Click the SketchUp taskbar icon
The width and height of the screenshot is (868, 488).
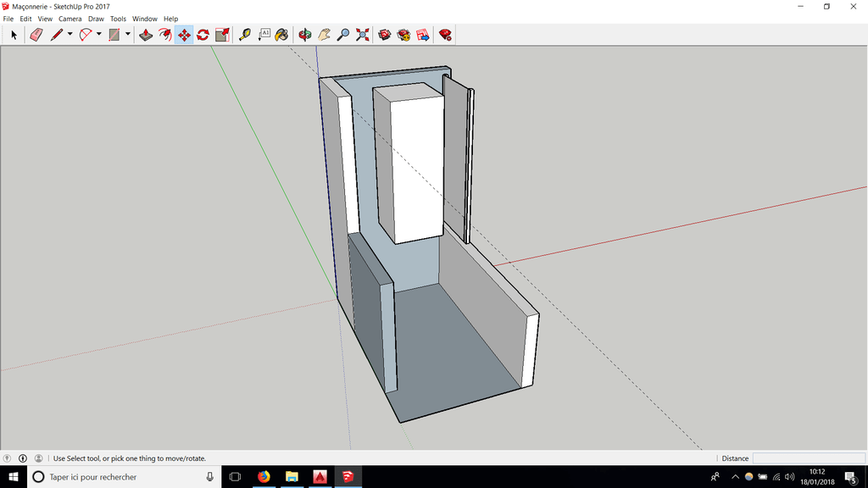click(x=348, y=477)
